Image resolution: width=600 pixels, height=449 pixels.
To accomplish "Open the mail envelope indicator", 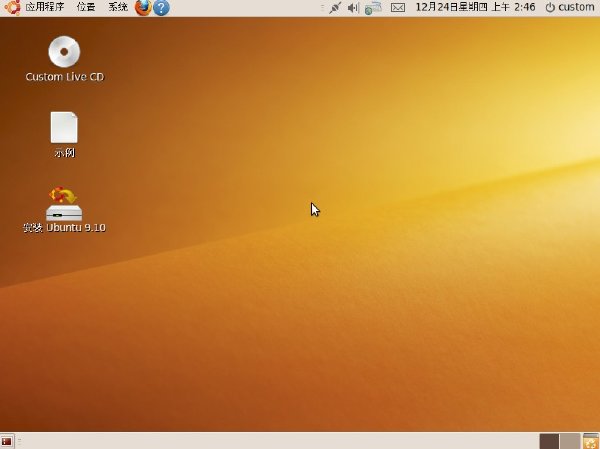I will point(398,8).
